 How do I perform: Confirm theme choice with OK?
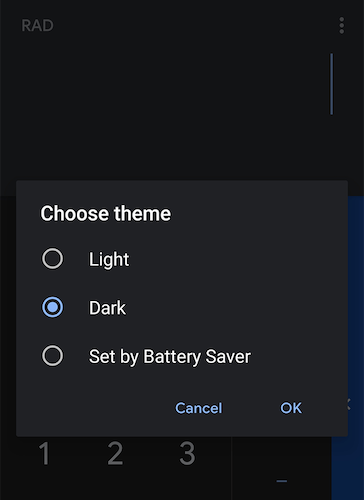click(291, 408)
